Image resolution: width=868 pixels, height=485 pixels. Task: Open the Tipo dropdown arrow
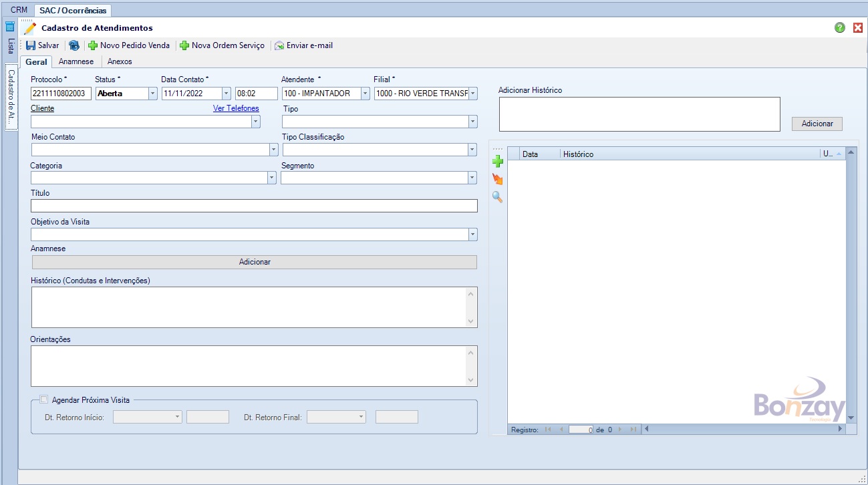click(x=472, y=122)
